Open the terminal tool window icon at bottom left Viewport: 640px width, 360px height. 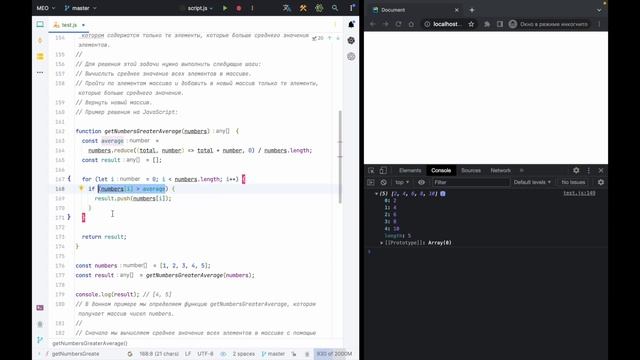click(x=40, y=308)
